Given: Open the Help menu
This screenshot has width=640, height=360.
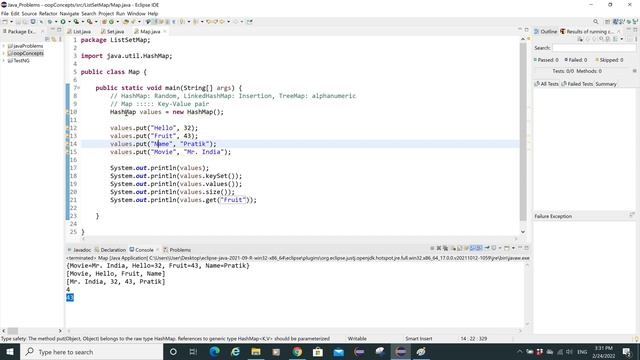Looking at the screenshot, I should (153, 13).
